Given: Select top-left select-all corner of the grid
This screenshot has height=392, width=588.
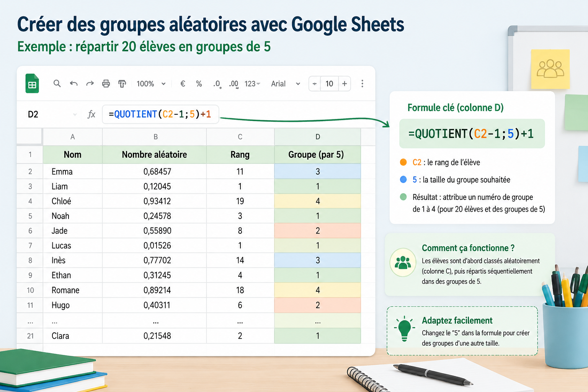Looking at the screenshot, I should [x=29, y=137].
